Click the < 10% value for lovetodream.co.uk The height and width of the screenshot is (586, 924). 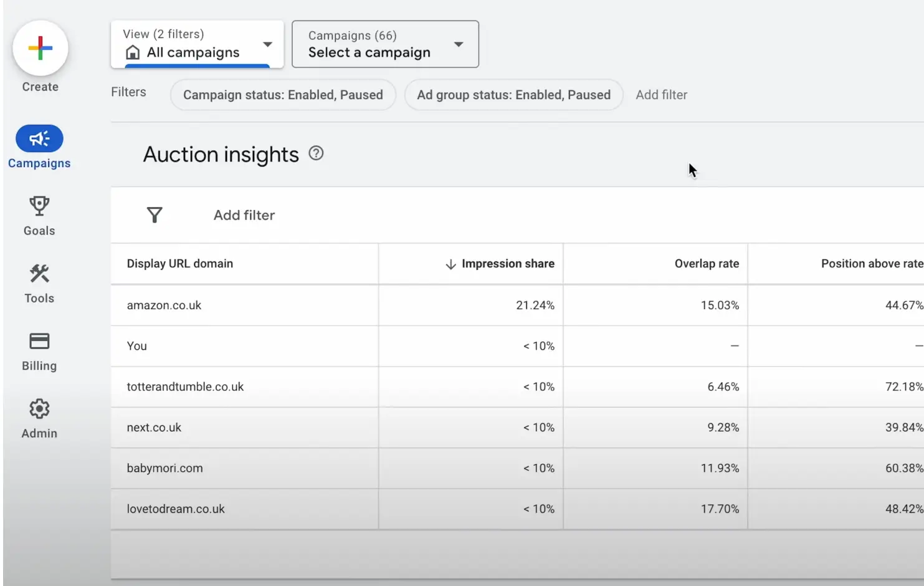coord(539,509)
